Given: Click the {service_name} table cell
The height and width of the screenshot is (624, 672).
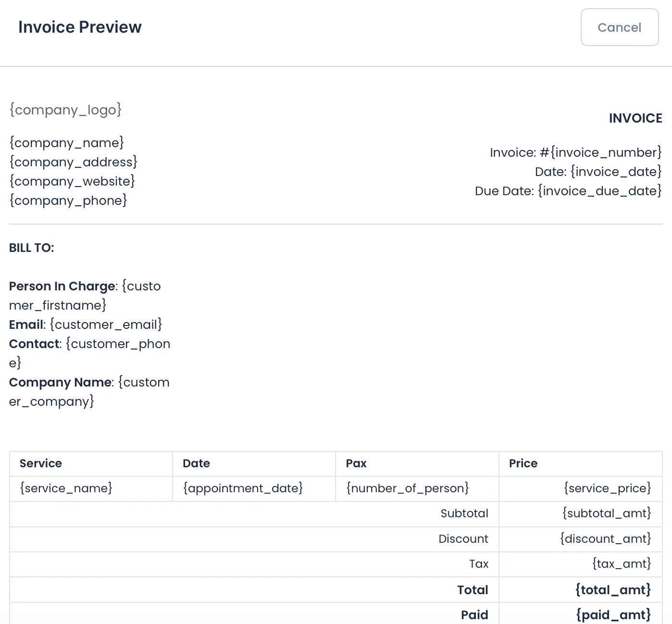Looking at the screenshot, I should coord(66,488).
